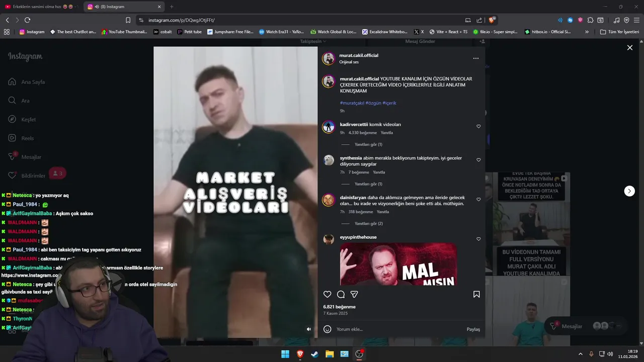Like dainisfaryan's comment
The height and width of the screenshot is (362, 644).
click(x=478, y=200)
